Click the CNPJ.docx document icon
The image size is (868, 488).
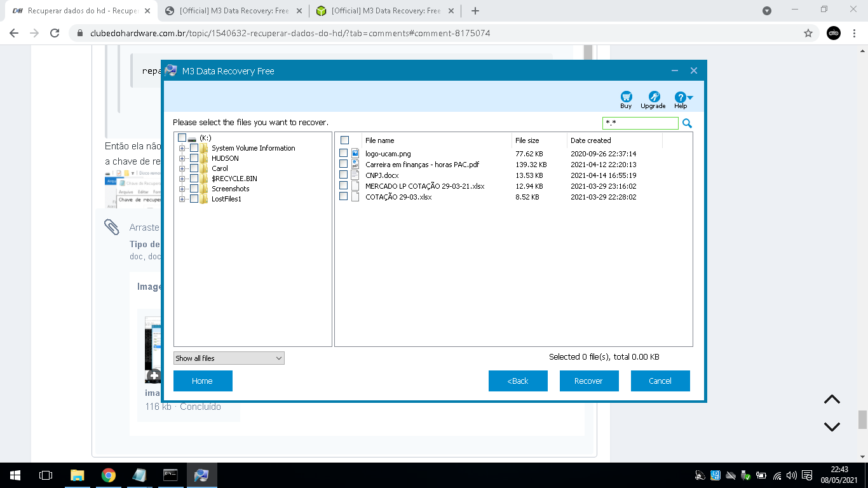(x=355, y=175)
